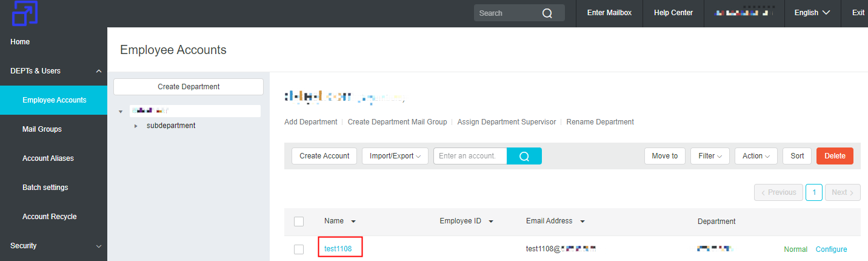The image size is (868, 261).
Task: Collapse the DEPTs & Users sidebar section
Action: 98,71
